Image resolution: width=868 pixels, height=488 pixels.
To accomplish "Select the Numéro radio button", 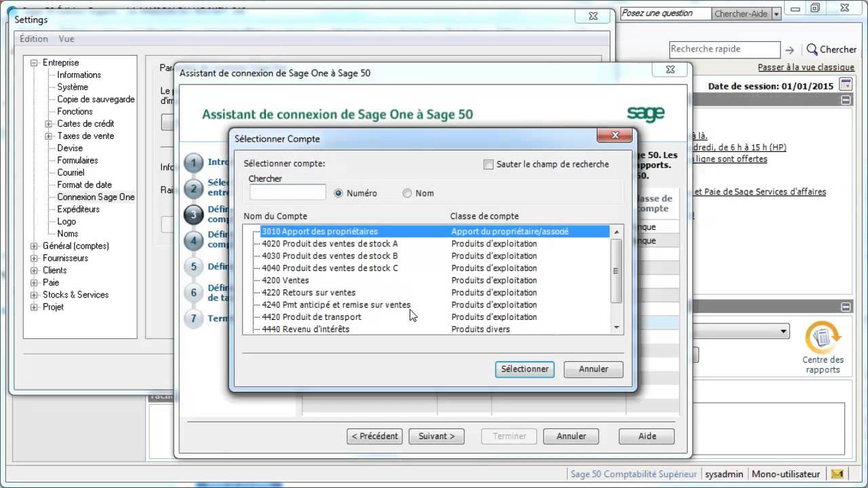I will 339,193.
